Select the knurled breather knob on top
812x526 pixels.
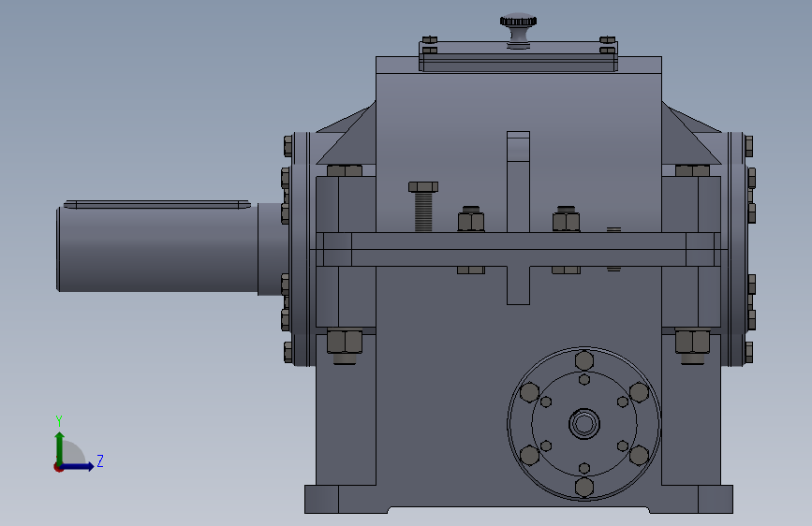click(518, 31)
